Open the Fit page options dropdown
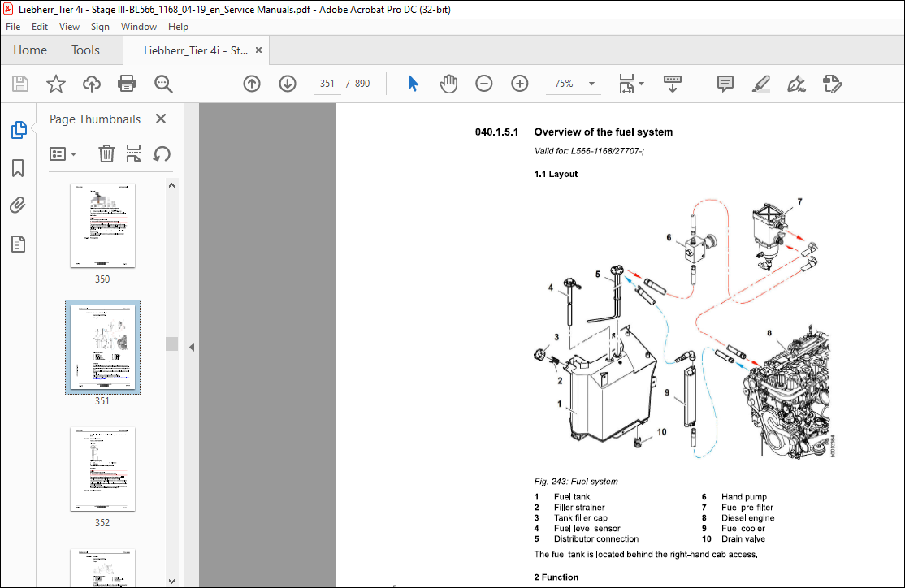This screenshot has height=588, width=905. point(631,84)
